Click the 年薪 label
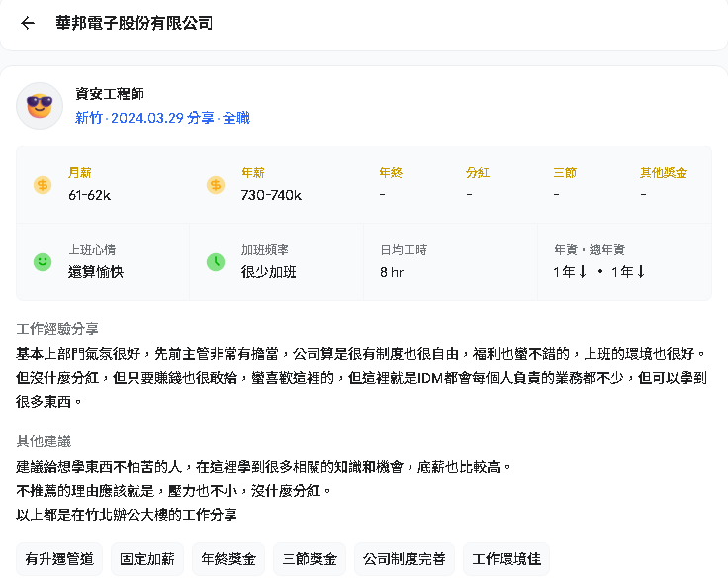 pos(253,173)
